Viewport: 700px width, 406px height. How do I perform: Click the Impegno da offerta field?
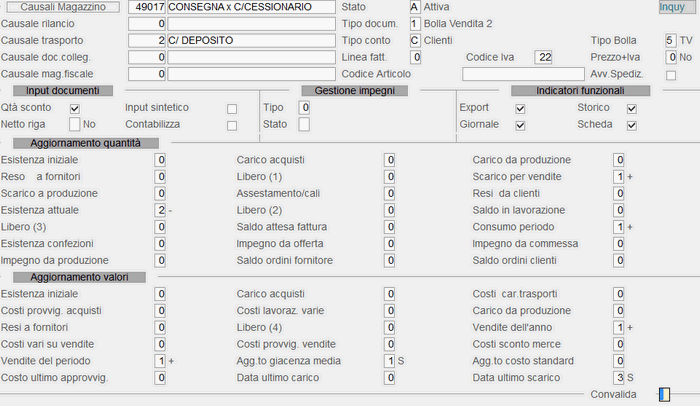(389, 244)
